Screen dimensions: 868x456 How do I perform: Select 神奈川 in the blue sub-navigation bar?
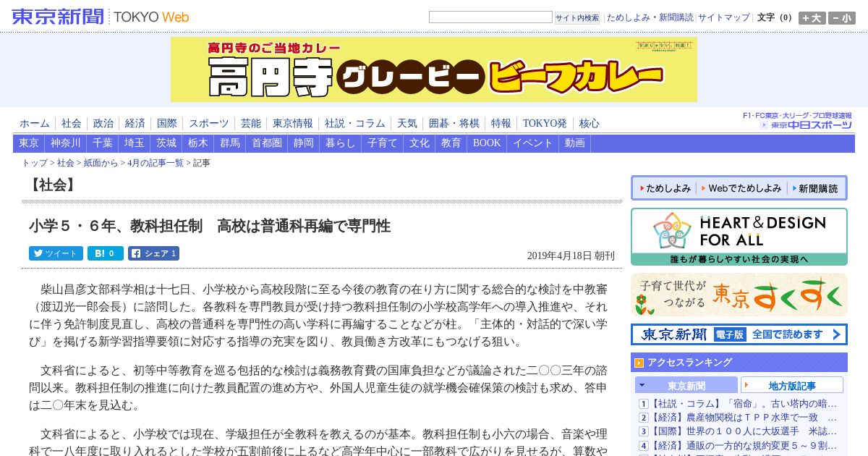[65, 143]
